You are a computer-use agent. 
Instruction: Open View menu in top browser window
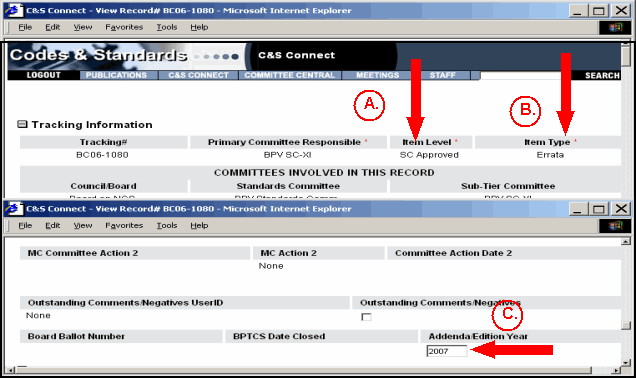[x=83, y=27]
